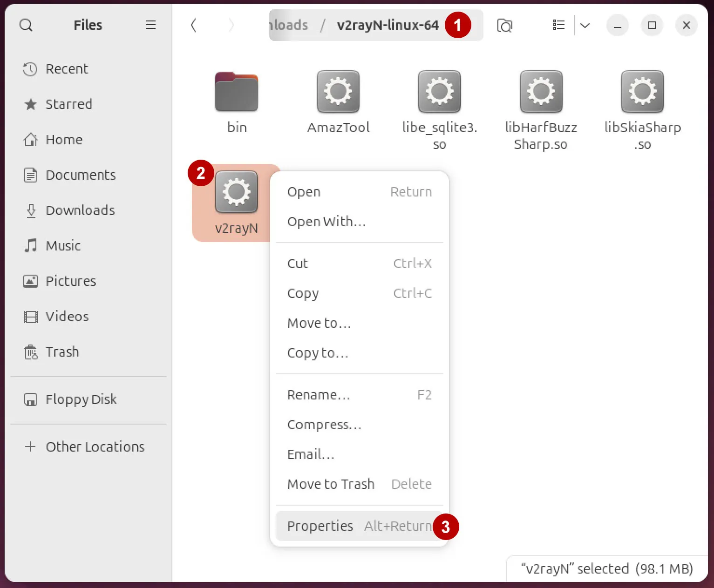Open Pictures in sidebar
Viewport: 714px width, 588px height.
(88, 281)
